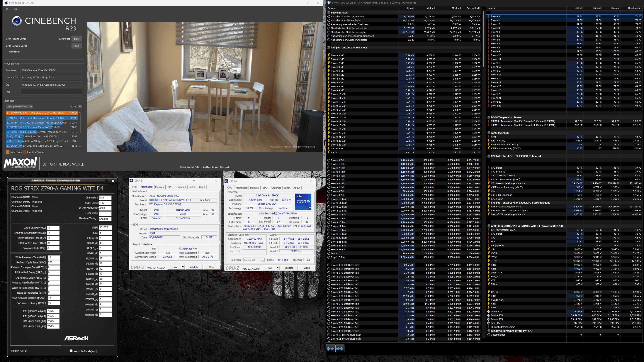Start the CPU (Single Core) test in Cinebench
This screenshot has width=644, height=362.
(x=77, y=46)
